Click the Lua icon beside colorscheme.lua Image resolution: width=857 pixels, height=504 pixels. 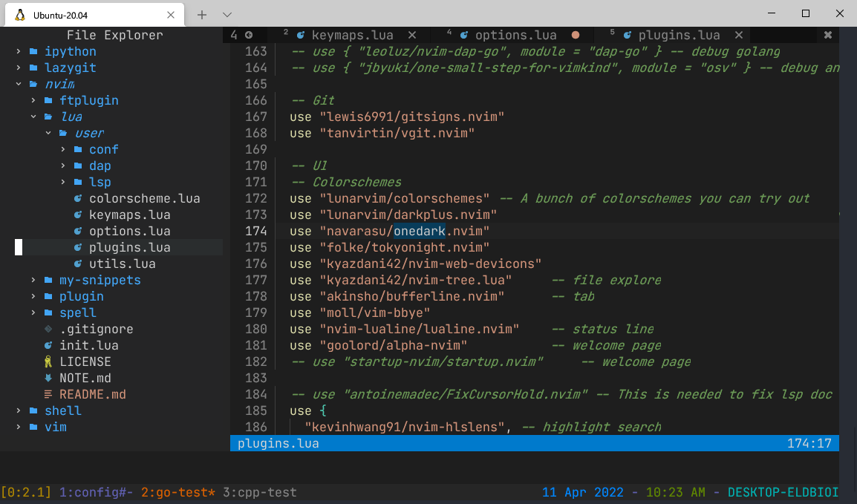point(78,199)
